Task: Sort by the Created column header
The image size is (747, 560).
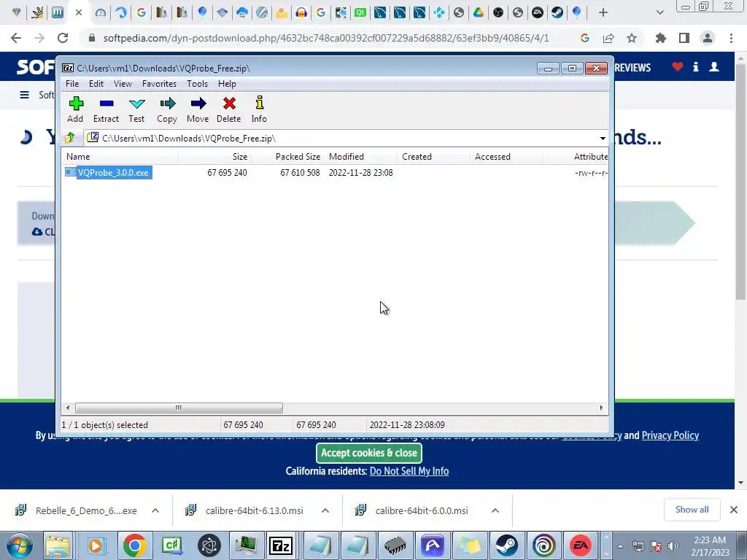Action: pos(433,157)
